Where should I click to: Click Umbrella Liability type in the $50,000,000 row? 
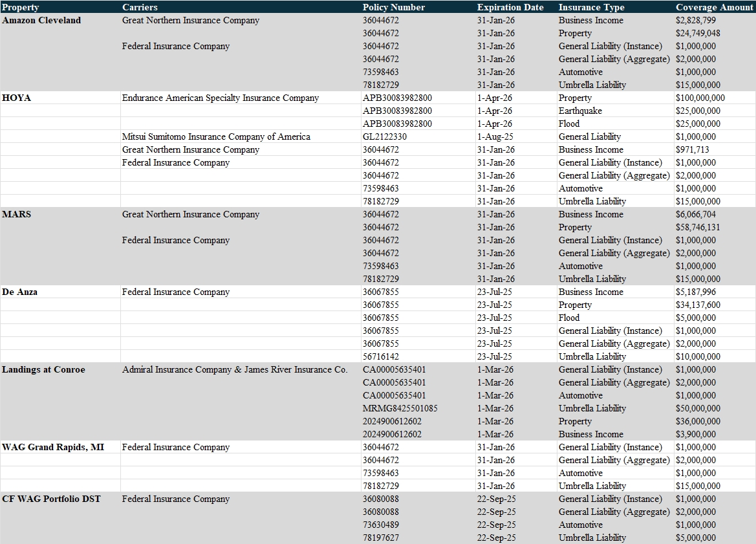click(x=592, y=408)
